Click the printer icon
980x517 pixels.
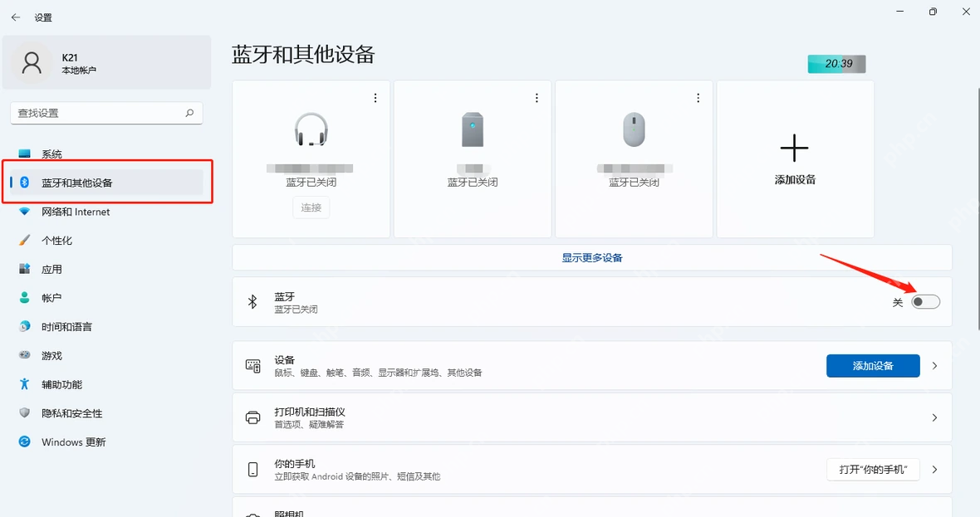coord(253,417)
